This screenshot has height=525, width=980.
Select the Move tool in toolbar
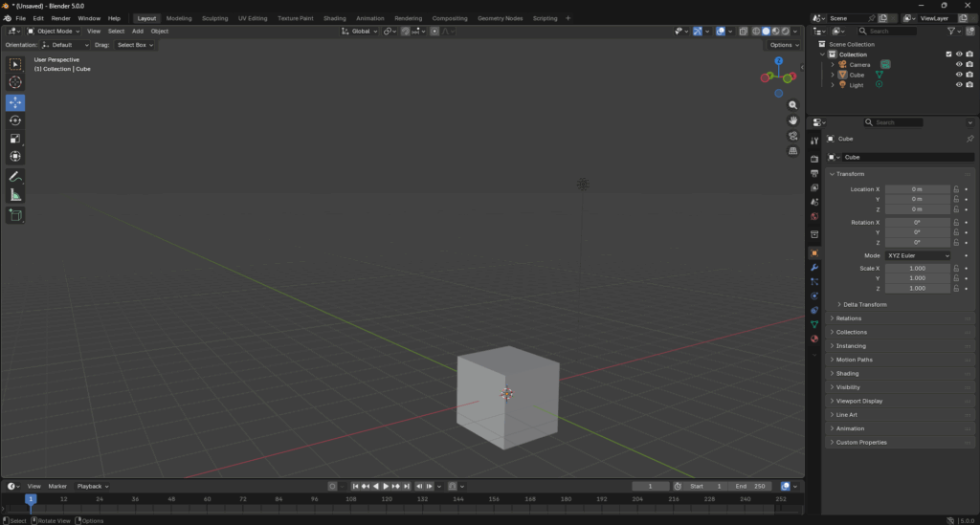click(x=15, y=102)
